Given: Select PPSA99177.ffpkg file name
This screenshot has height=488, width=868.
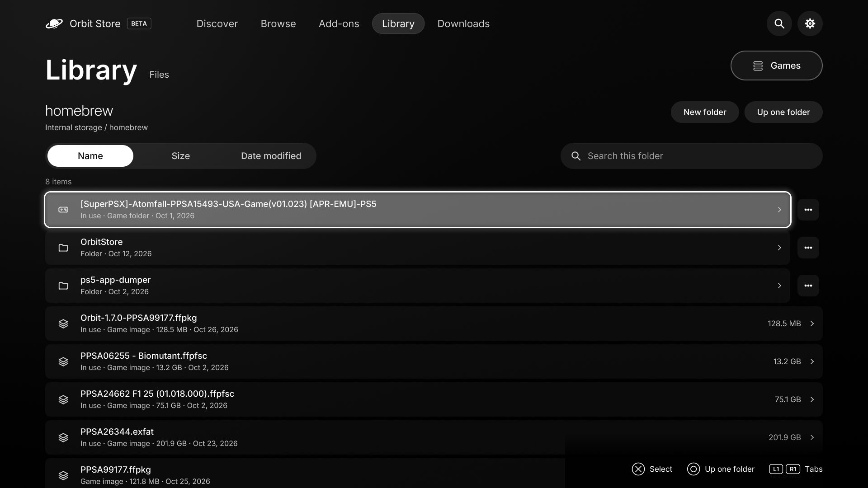Looking at the screenshot, I should point(116,469).
